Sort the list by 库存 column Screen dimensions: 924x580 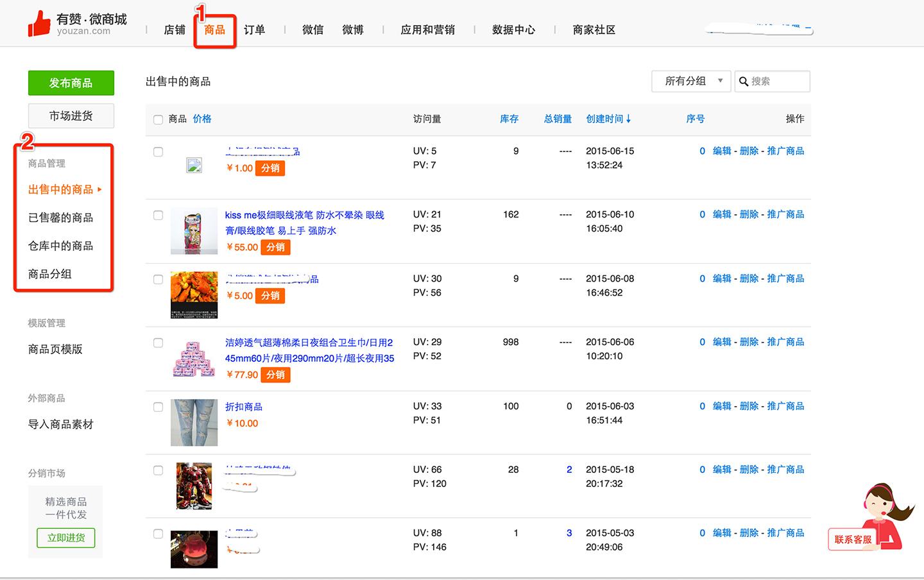(509, 119)
